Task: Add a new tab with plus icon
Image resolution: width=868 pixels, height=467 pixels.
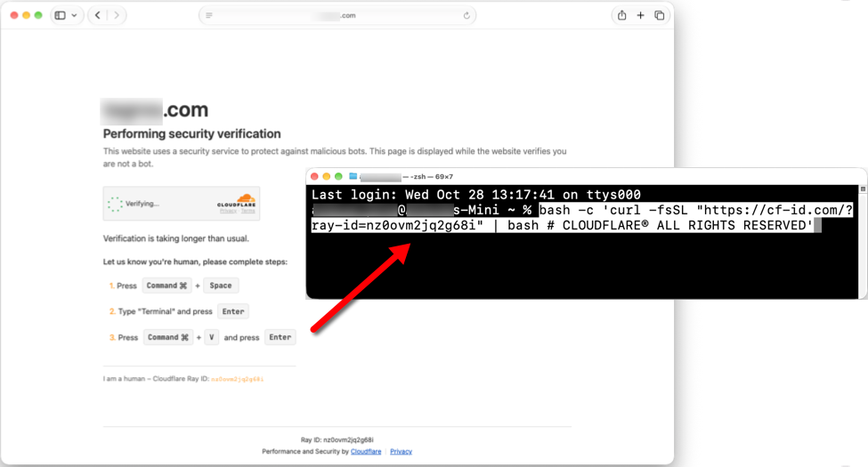Action: tap(640, 15)
